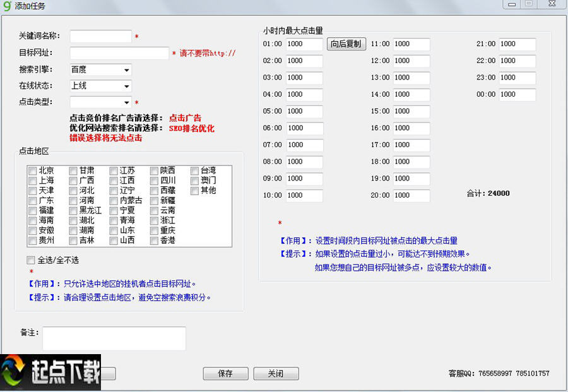Check the 北京 region checkbox

coord(32,169)
